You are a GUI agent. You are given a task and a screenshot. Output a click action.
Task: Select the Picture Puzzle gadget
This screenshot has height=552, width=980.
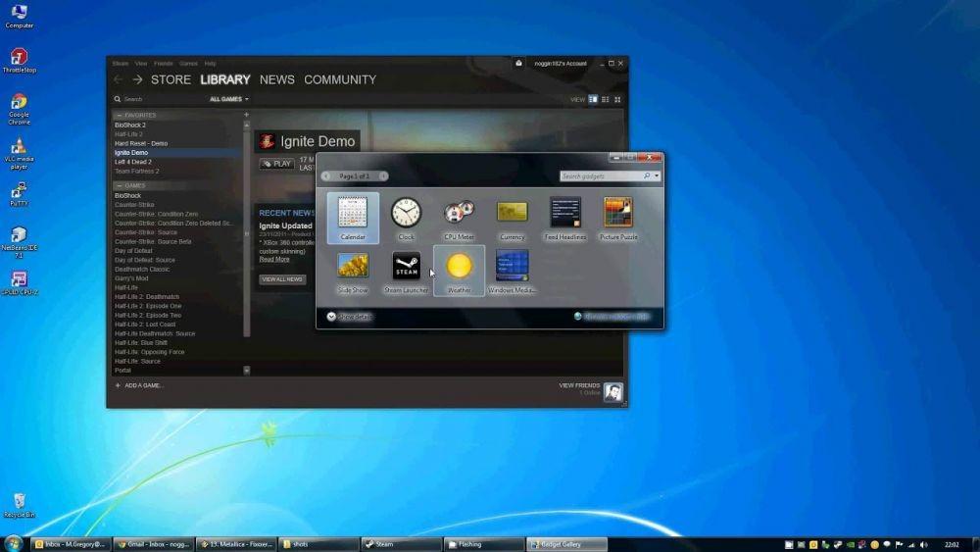[618, 218]
